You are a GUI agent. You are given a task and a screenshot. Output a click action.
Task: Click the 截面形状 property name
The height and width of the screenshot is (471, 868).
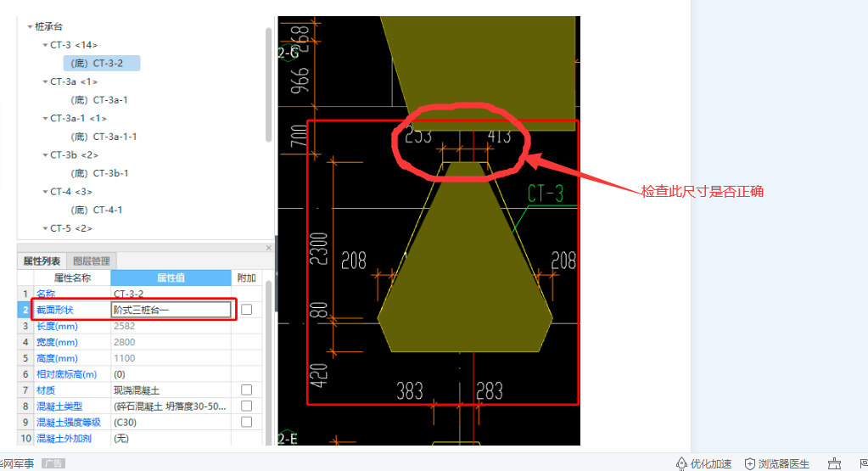coord(55,310)
